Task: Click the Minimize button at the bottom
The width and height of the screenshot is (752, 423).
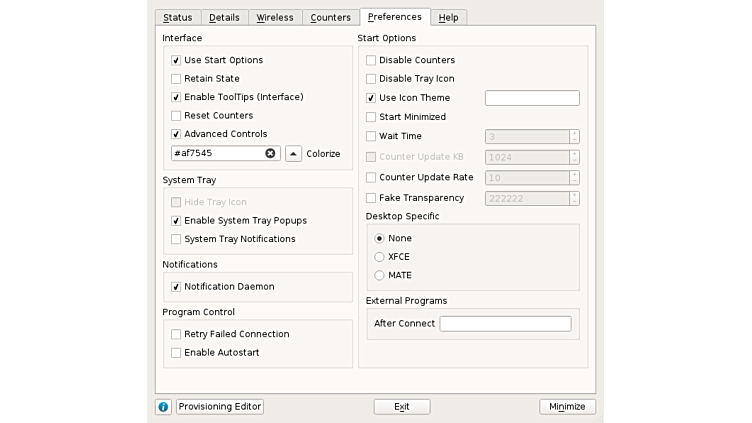Action: point(567,407)
